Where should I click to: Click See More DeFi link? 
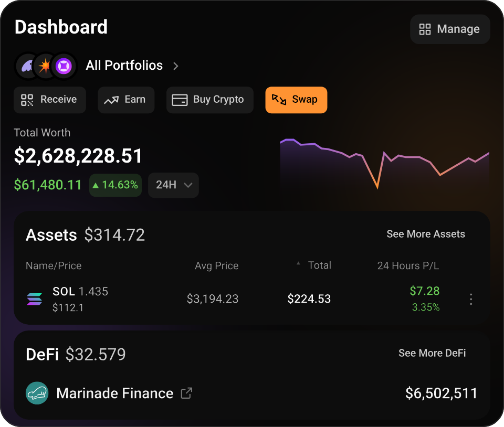(x=432, y=353)
